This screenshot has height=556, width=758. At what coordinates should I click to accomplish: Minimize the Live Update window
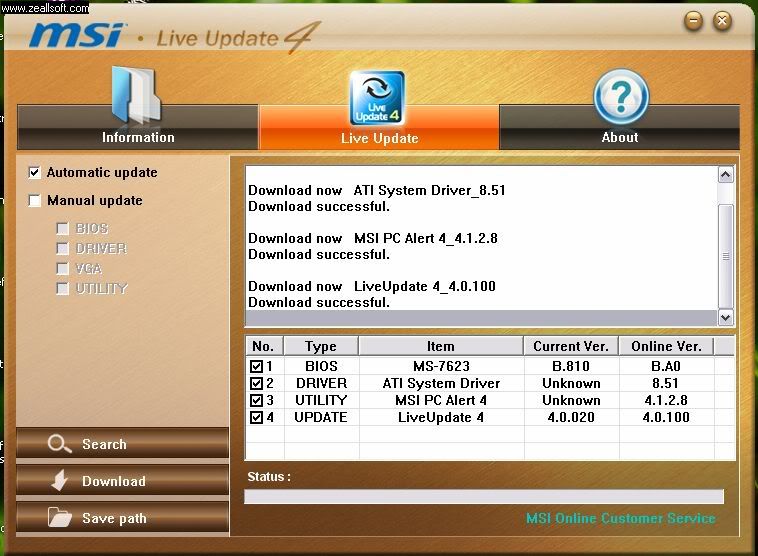[x=694, y=21]
